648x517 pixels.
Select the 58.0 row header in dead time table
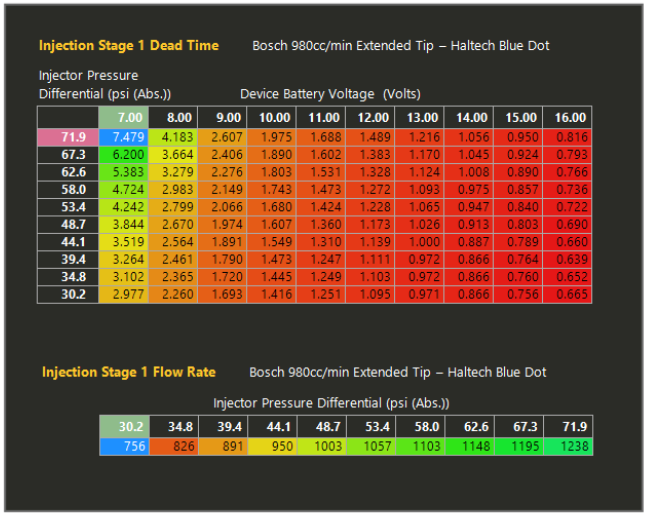68,190
